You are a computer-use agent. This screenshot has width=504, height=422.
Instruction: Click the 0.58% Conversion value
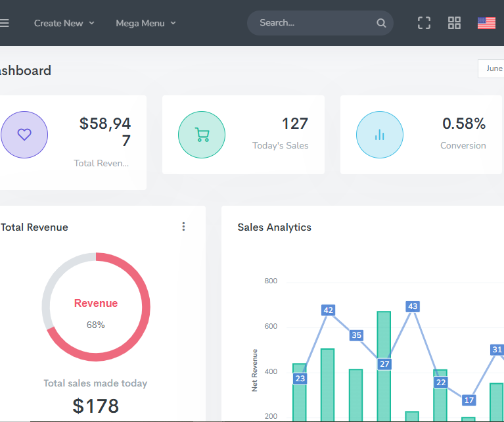tap(463, 124)
